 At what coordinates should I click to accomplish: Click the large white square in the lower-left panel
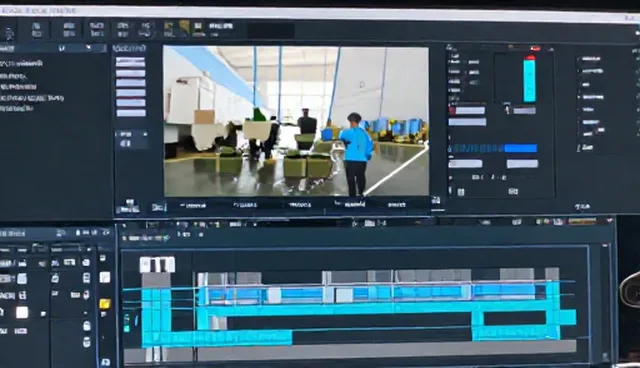point(22,313)
